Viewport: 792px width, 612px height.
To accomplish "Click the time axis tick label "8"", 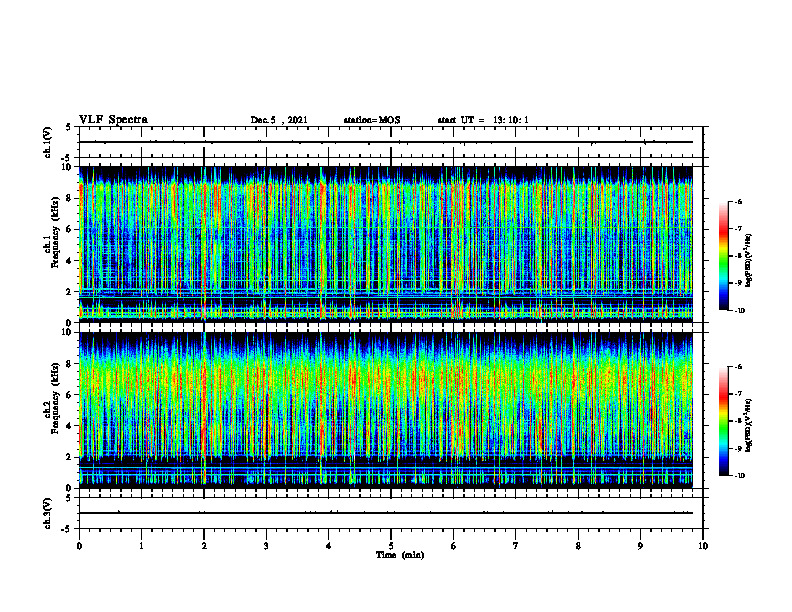I will click(x=578, y=546).
